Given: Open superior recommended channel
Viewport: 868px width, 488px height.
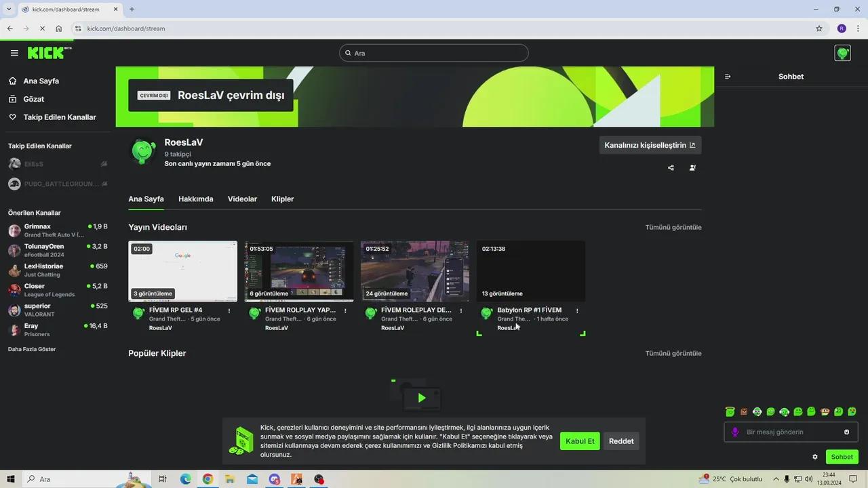Looking at the screenshot, I should tap(58, 310).
